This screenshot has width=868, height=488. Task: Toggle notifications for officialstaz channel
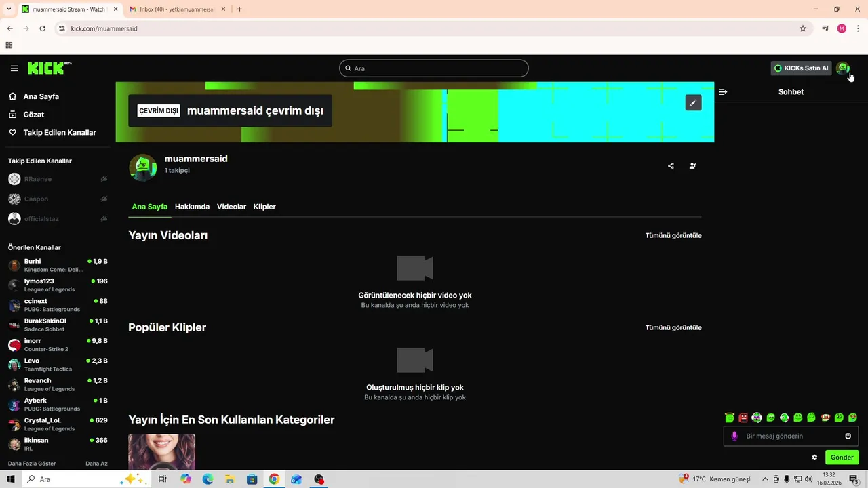coord(104,218)
